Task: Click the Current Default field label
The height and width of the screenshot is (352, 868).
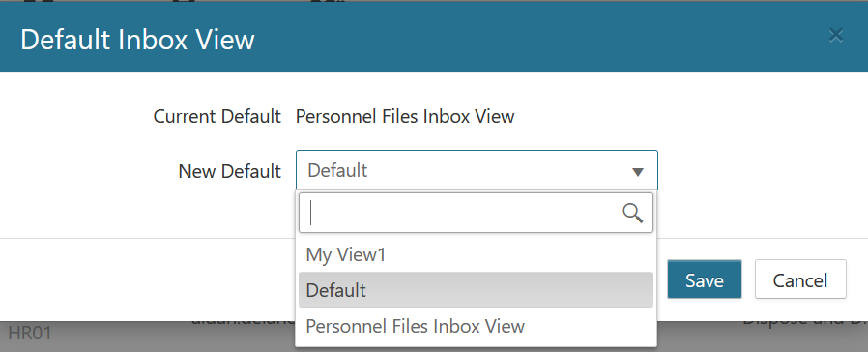Action: [x=217, y=117]
